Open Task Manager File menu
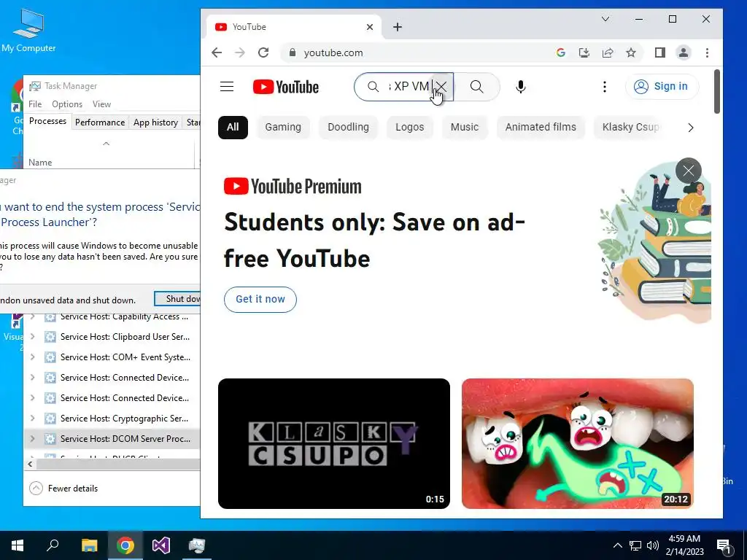The width and height of the screenshot is (747, 560). pyautogui.click(x=35, y=104)
